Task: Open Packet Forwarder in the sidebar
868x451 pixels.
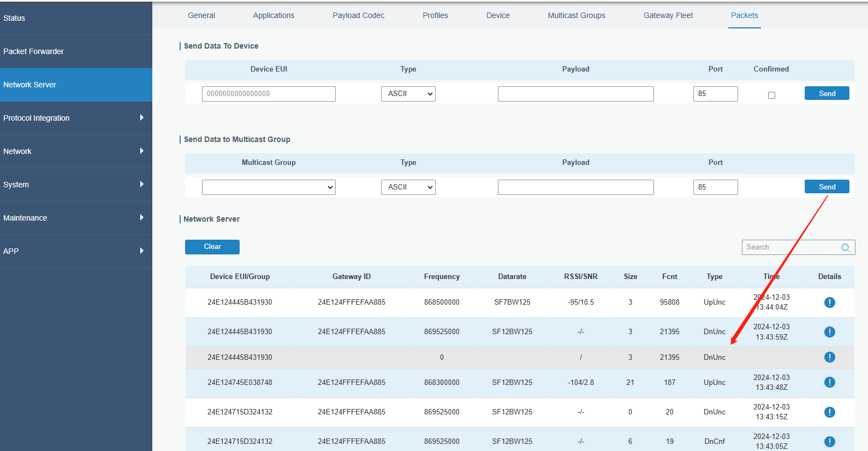Action: point(76,51)
